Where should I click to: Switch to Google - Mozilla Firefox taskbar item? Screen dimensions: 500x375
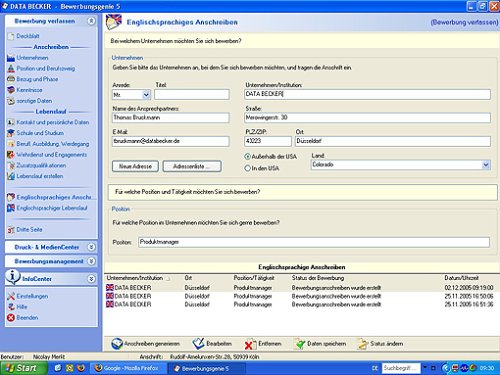(x=128, y=368)
